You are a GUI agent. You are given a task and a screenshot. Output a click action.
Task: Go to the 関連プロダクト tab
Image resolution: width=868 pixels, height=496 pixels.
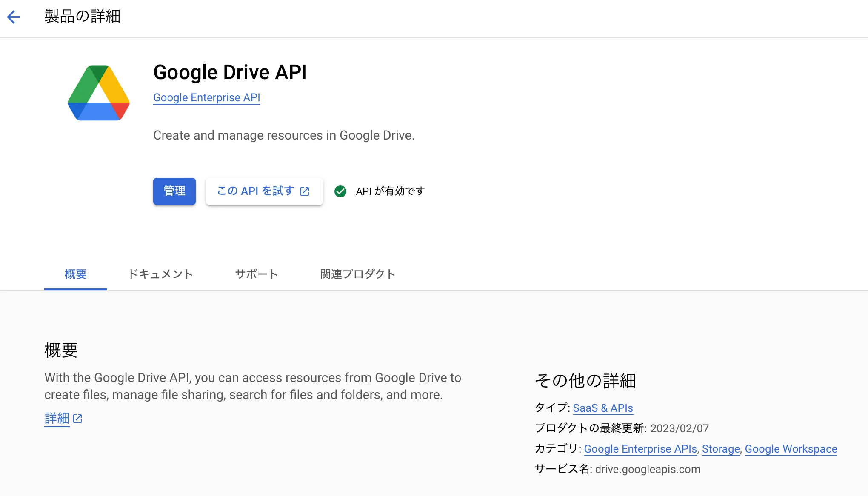click(358, 274)
